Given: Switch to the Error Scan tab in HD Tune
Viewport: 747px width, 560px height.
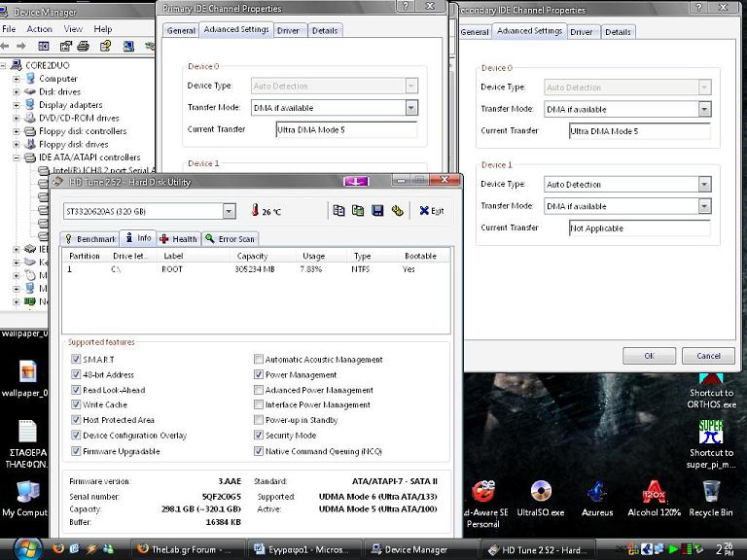Looking at the screenshot, I should click(x=231, y=239).
